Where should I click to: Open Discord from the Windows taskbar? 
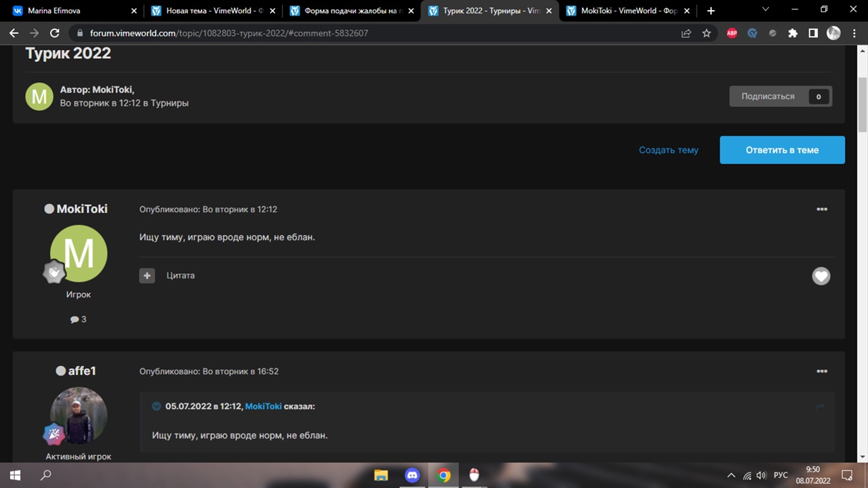coord(412,475)
